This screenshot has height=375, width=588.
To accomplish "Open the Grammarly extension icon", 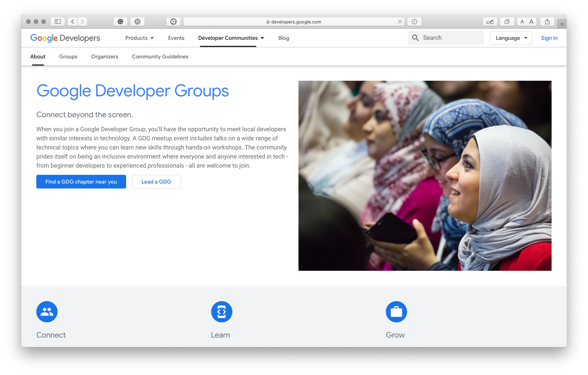I will click(x=120, y=21).
